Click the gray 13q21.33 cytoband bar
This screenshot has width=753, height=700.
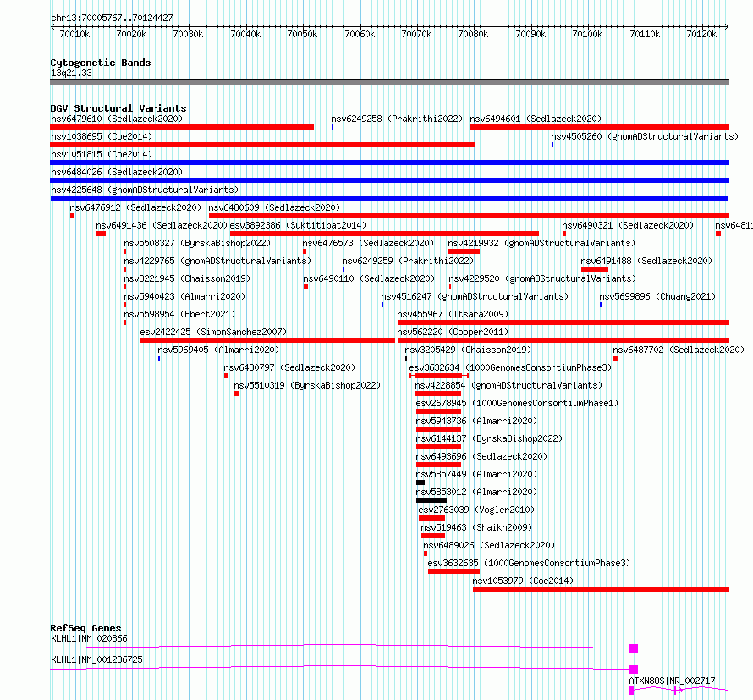[x=389, y=82]
